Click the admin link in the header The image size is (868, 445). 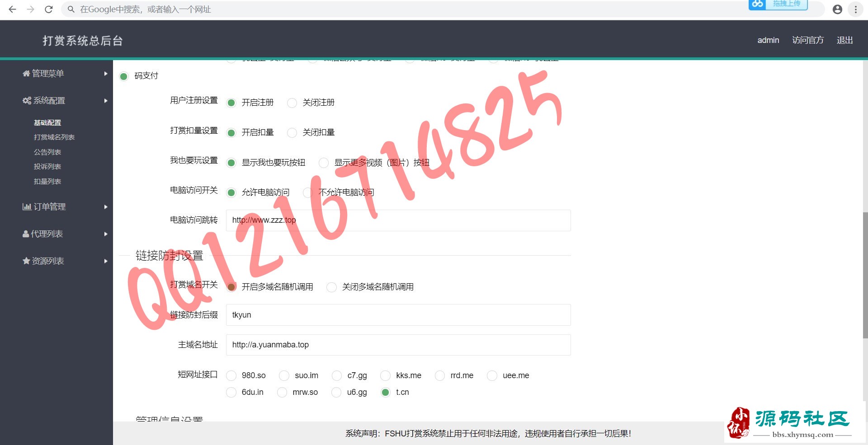point(768,40)
